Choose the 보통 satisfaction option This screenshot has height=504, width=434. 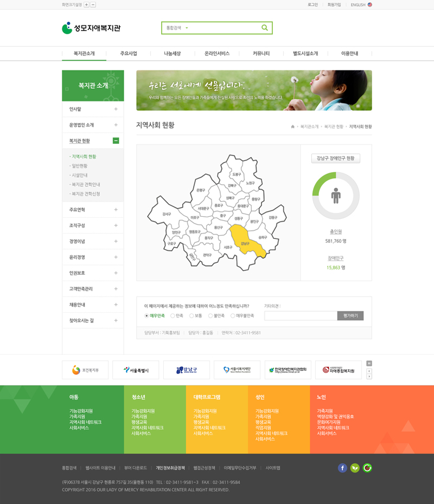click(192, 316)
